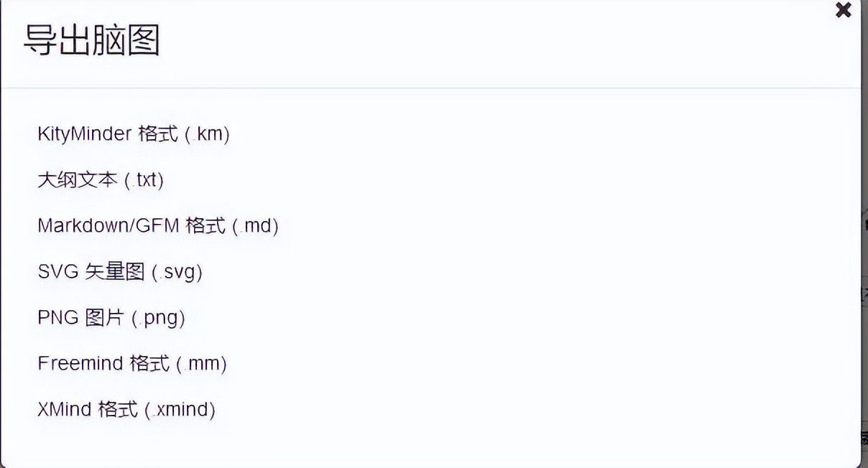
Task: Click the 导出脑图 dialog title
Action: pyautogui.click(x=91, y=40)
